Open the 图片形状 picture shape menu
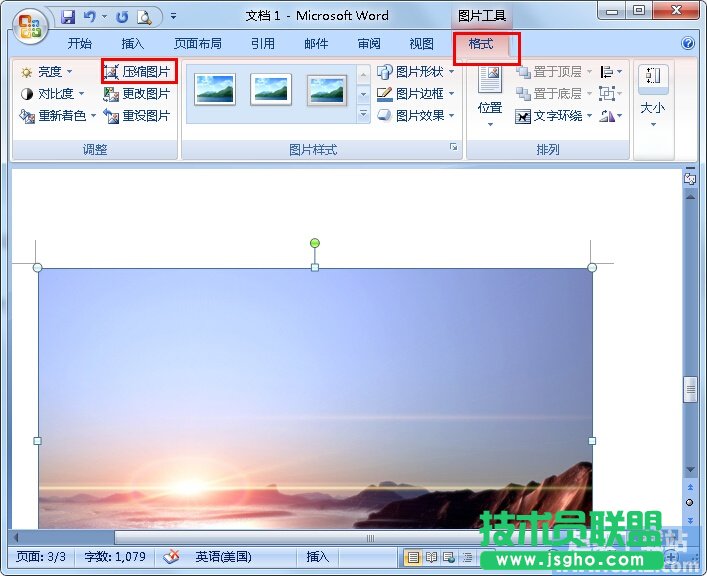Image resolution: width=707 pixels, height=576 pixels. click(x=416, y=72)
